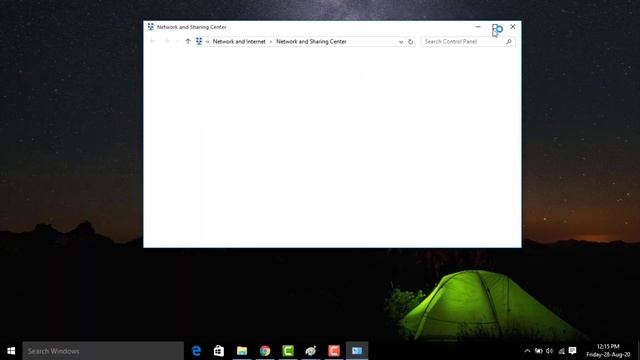Viewport: 640px width, 360px height.
Task: Click the Forward navigation arrow
Action: pos(166,41)
